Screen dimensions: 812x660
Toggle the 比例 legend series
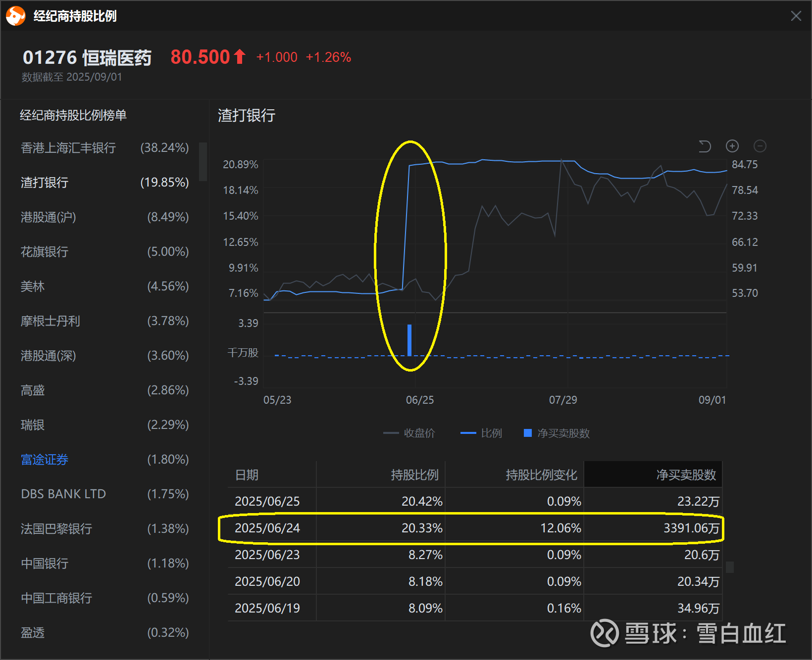[x=481, y=433]
